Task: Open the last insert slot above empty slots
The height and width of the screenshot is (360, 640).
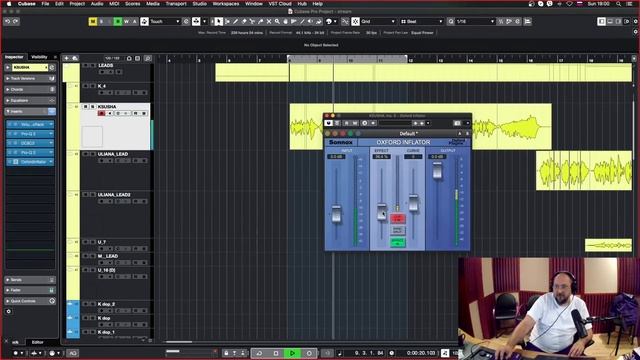Action: 30,162
